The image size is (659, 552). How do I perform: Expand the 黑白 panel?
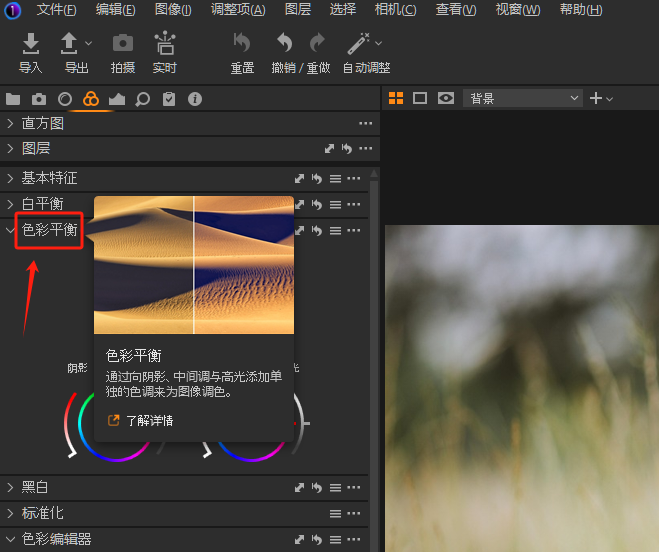coord(11,487)
